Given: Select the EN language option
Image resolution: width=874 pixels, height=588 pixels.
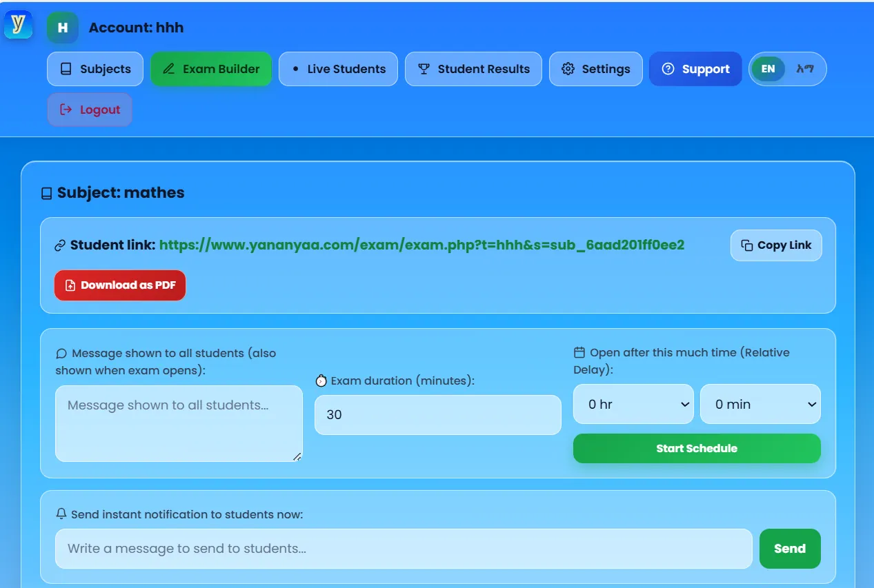Looking at the screenshot, I should 768,69.
